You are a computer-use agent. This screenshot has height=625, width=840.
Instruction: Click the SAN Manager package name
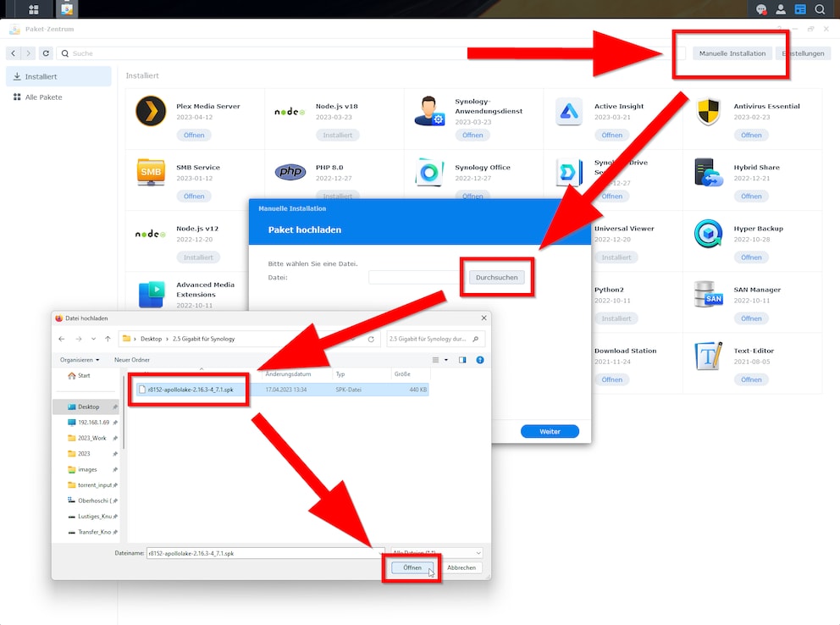pyautogui.click(x=757, y=289)
